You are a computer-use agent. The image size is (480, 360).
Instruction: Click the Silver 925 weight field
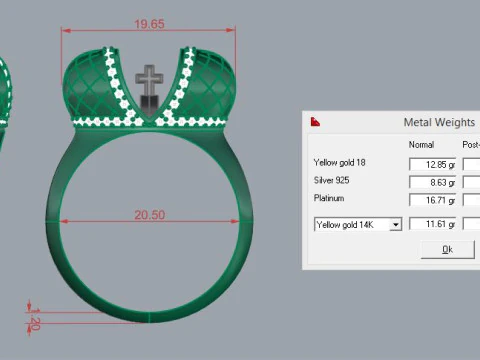432,182
